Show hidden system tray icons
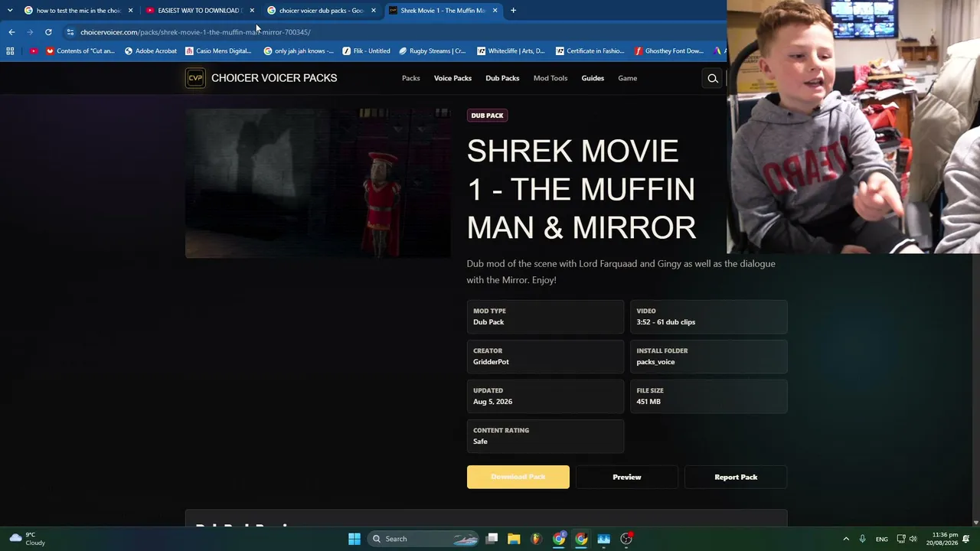The image size is (980, 551). [846, 539]
